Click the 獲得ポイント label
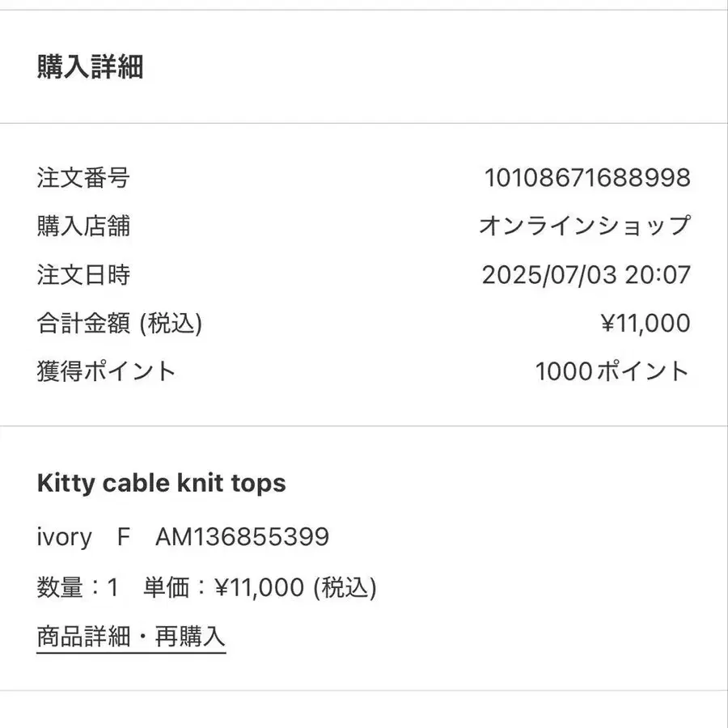This screenshot has height=728, width=728. pos(106,372)
